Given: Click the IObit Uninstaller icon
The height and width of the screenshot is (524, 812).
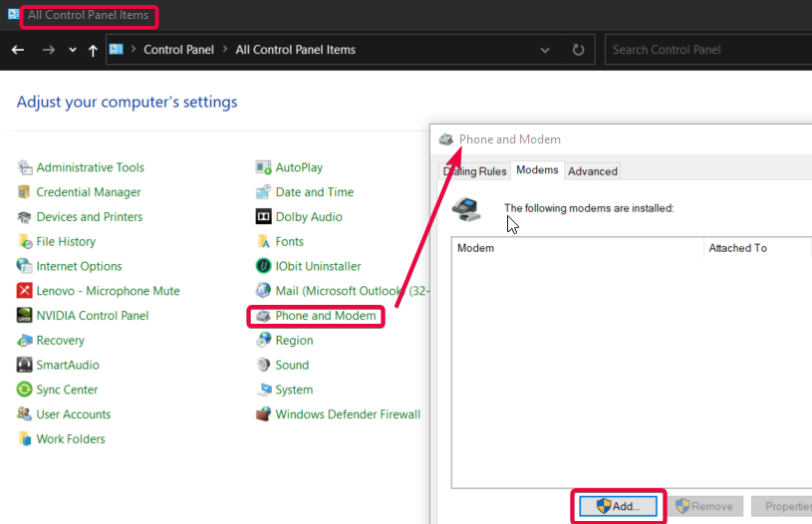Looking at the screenshot, I should point(264,266).
